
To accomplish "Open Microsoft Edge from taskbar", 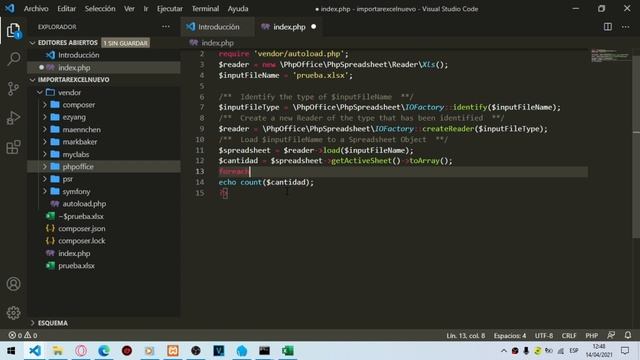I will pyautogui.click(x=104, y=351).
